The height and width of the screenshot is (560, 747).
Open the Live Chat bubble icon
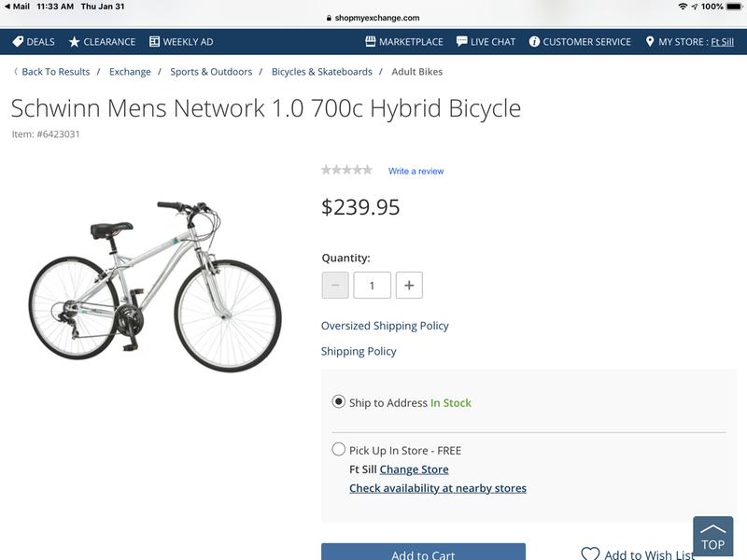click(x=461, y=42)
